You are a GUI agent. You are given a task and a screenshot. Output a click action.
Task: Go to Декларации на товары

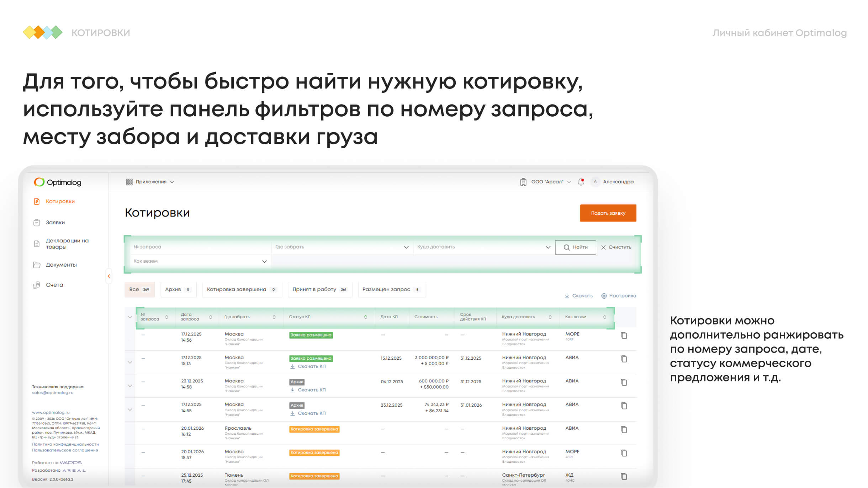67,243
